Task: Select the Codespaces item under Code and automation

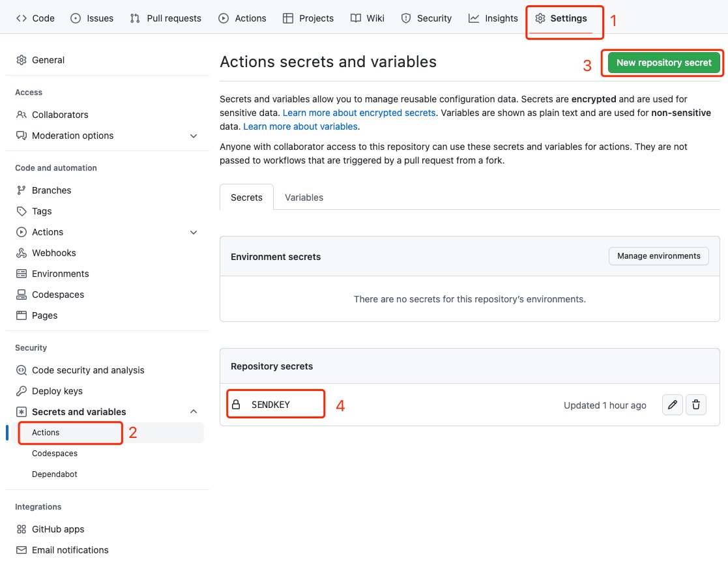Action: coord(57,295)
